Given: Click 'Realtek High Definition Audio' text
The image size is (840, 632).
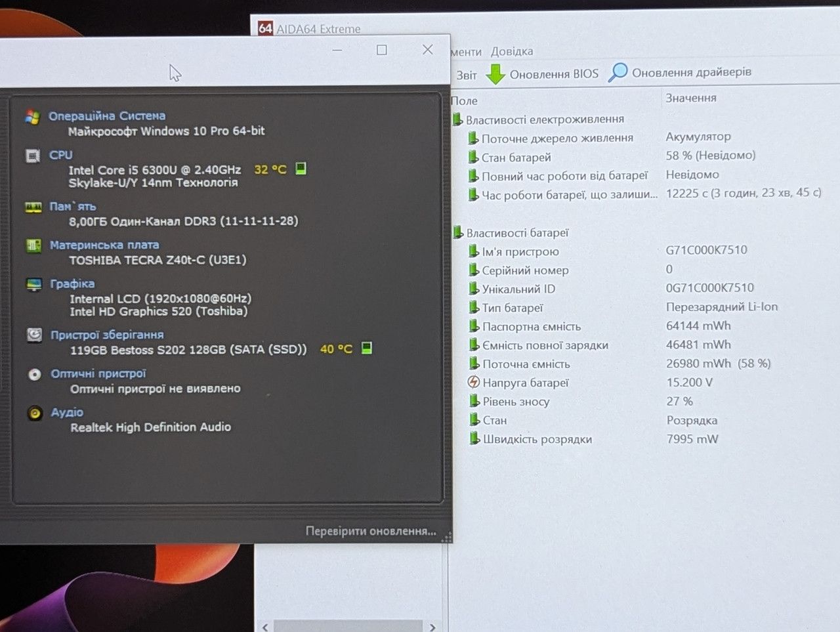Looking at the screenshot, I should (x=151, y=427).
